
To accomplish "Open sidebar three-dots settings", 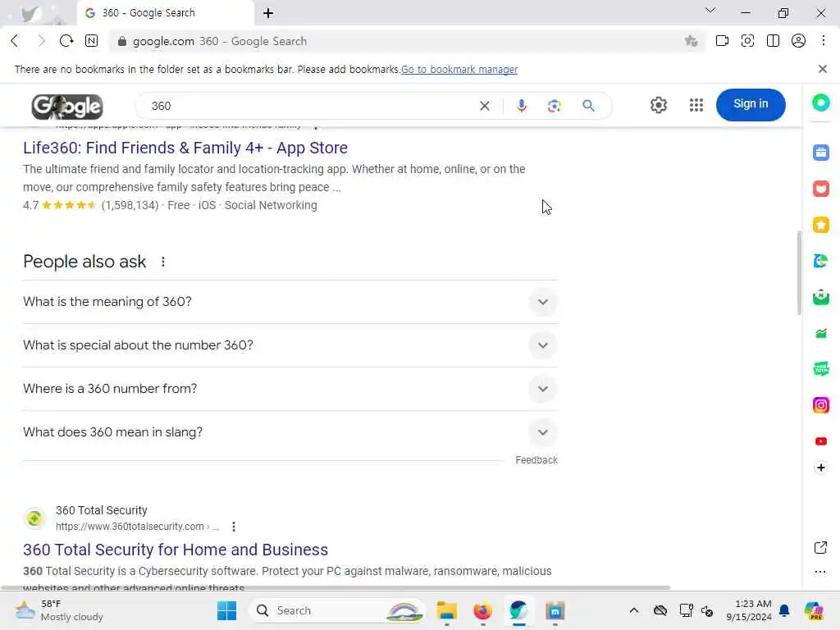I will click(820, 572).
